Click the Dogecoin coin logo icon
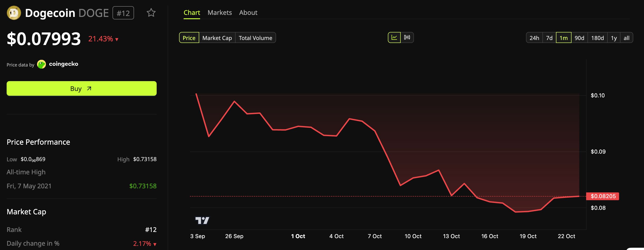This screenshot has height=250, width=644. coord(14,13)
